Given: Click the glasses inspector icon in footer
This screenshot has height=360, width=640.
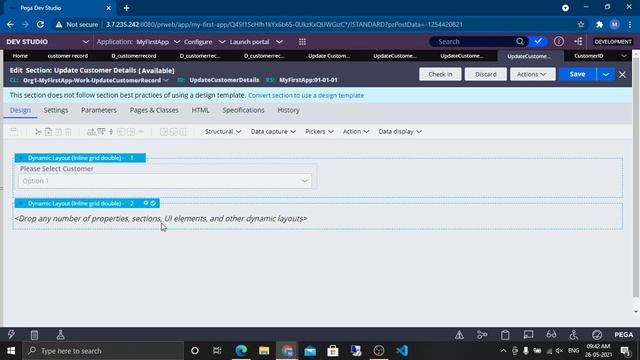Looking at the screenshot, I should [551, 335].
